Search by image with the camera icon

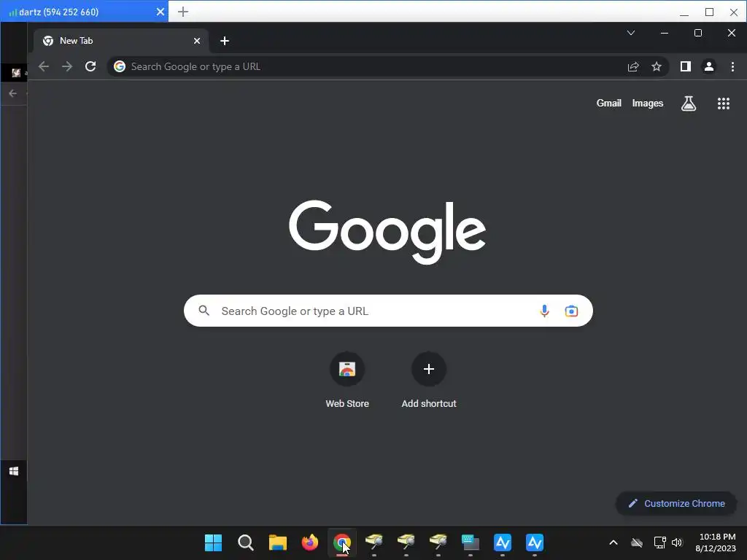[571, 311]
